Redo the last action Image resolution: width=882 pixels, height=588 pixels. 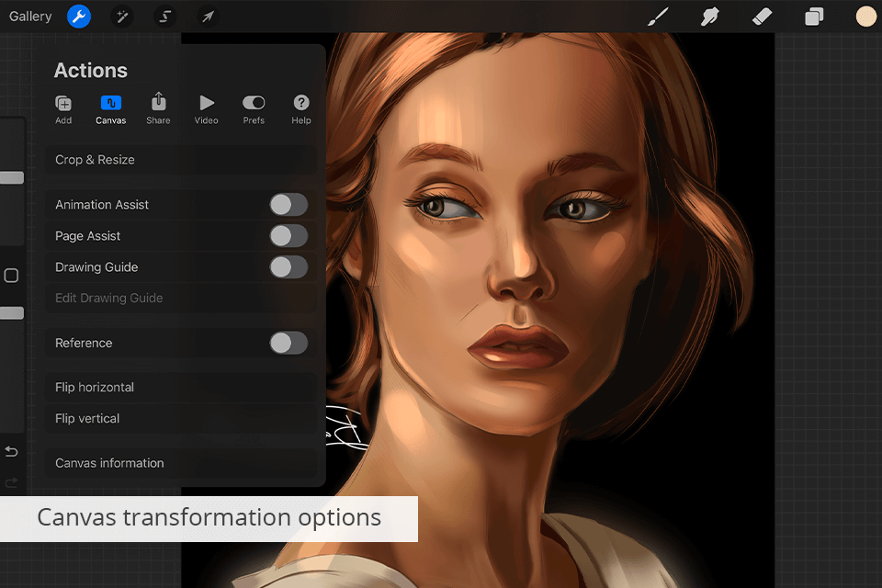(11, 482)
